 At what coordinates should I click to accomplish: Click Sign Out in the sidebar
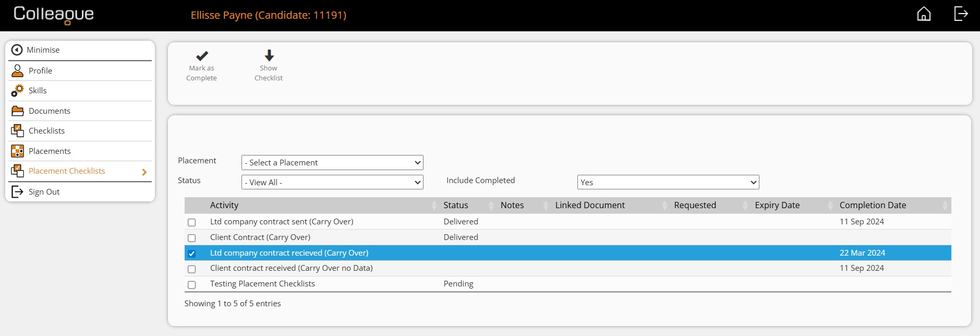pyautogui.click(x=44, y=192)
